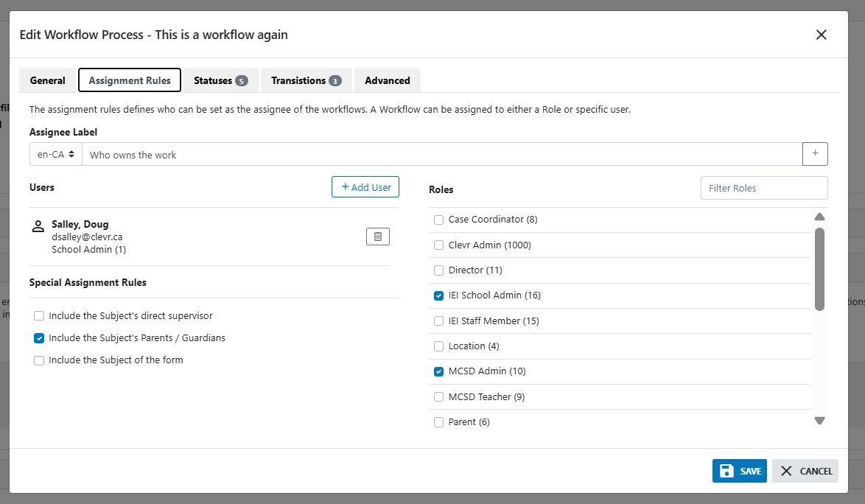Check the Clevr Admin role
Viewport: 865px width, 504px height.
point(439,245)
